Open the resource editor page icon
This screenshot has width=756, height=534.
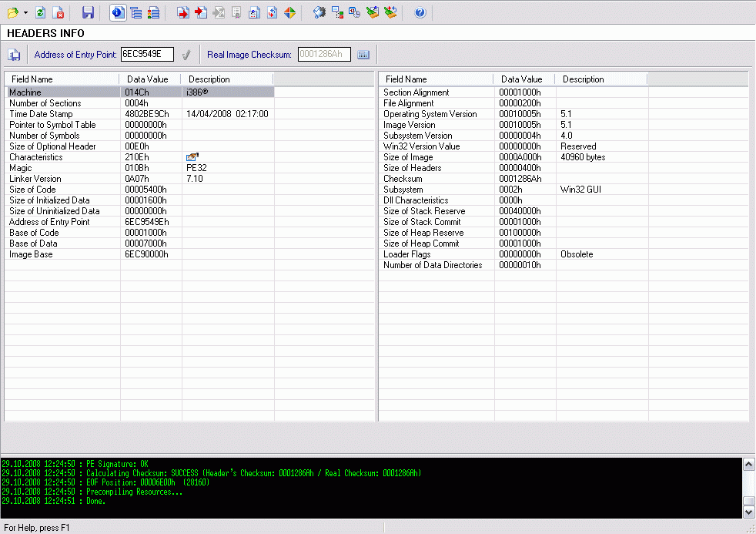click(x=254, y=13)
